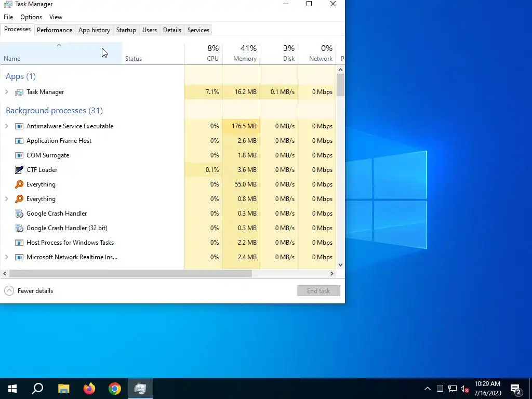Open taskbar search magnifier
The height and width of the screenshot is (399, 532).
37,389
